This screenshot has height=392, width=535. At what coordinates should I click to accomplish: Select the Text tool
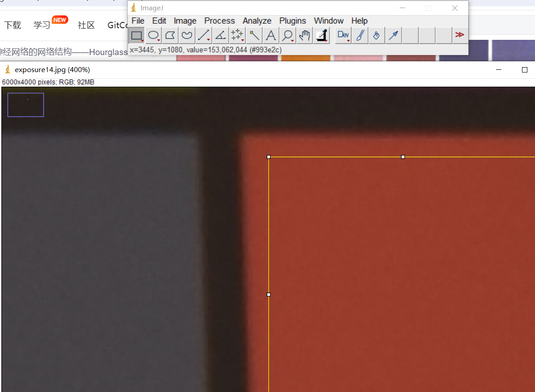point(270,35)
